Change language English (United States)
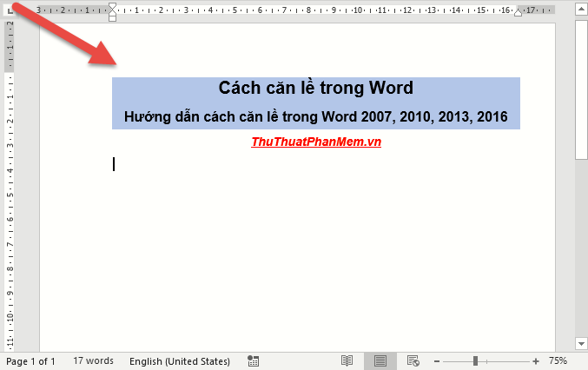This screenshot has height=370, width=588. (x=180, y=361)
